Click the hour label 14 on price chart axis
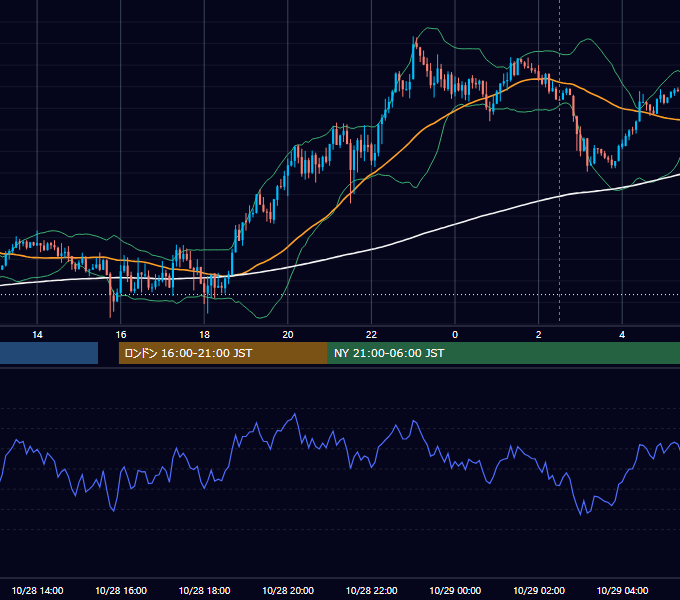The width and height of the screenshot is (680, 600). pyautogui.click(x=37, y=335)
